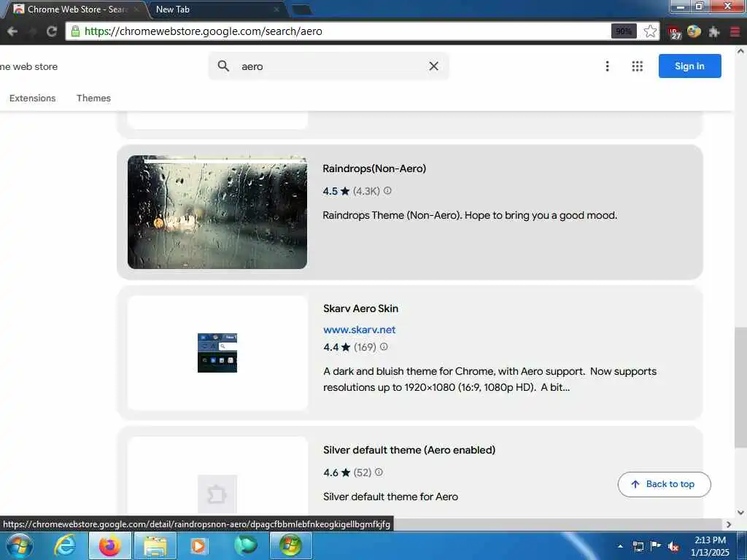747x560 pixels.
Task: Switch to the Themes tab
Action: pos(93,98)
